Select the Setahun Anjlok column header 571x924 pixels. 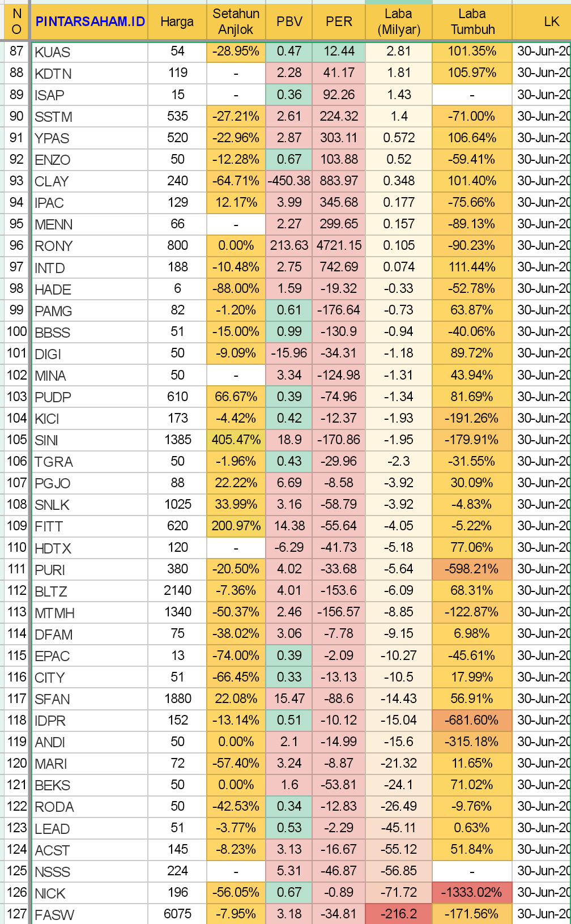(236, 22)
